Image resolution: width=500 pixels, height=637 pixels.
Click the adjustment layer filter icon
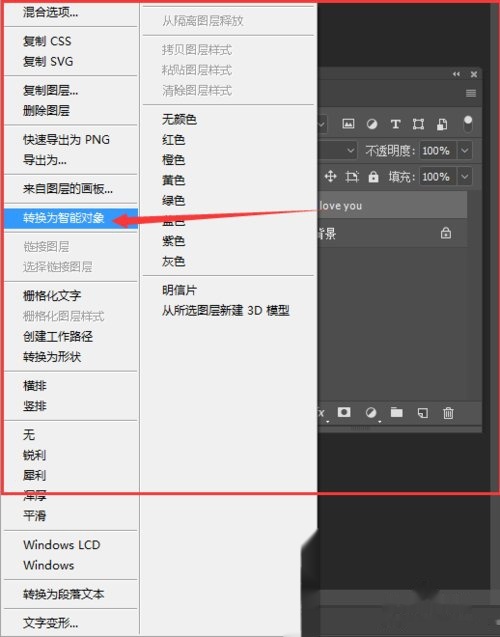(x=372, y=124)
